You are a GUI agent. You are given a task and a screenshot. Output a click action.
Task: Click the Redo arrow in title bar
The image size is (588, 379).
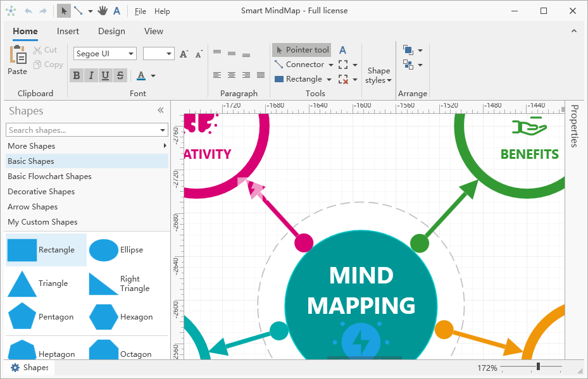[x=43, y=11]
